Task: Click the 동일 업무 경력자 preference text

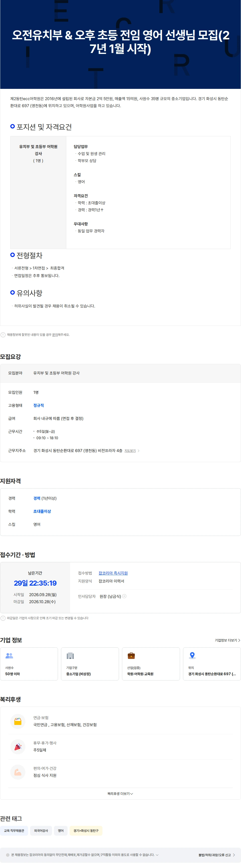Action: 91,231
